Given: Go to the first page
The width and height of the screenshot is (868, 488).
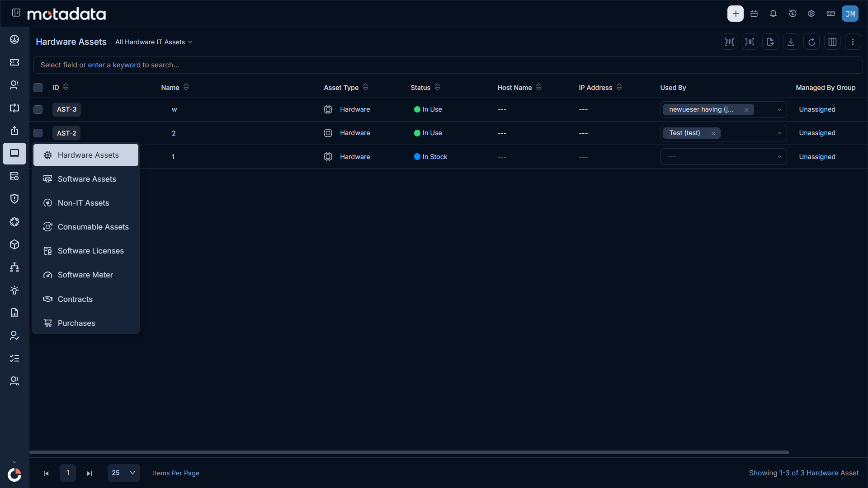Looking at the screenshot, I should [x=46, y=473].
